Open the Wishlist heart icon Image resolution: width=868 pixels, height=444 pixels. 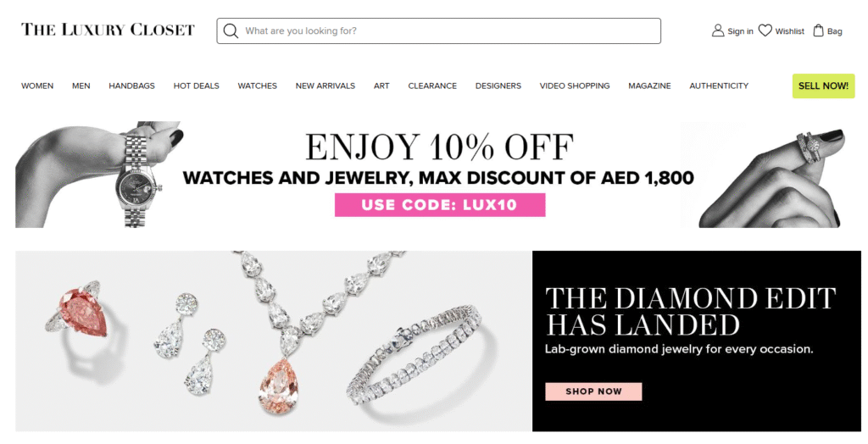coord(765,31)
